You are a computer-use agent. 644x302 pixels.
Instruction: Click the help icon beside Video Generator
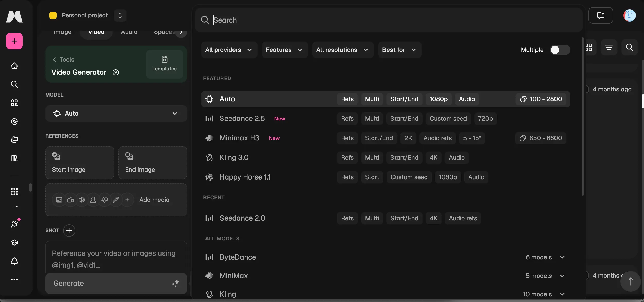116,72
